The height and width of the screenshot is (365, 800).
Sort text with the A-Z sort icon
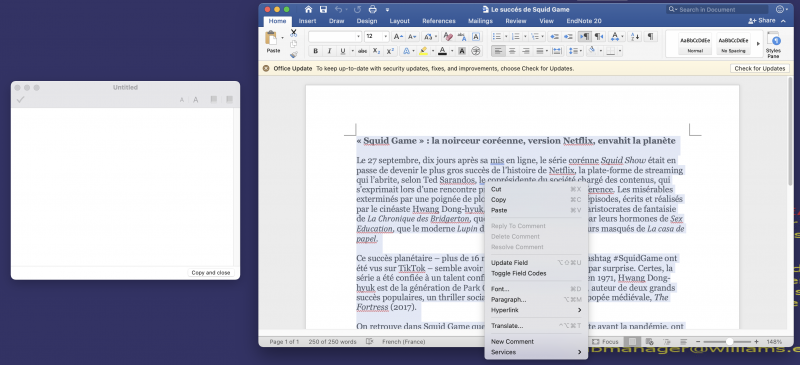tap(635, 37)
